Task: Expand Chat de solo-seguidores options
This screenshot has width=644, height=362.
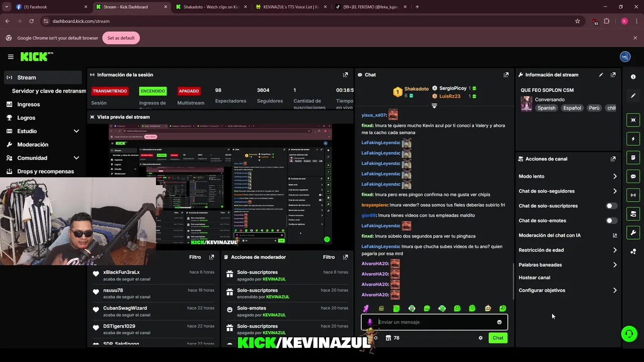Action: point(615,191)
